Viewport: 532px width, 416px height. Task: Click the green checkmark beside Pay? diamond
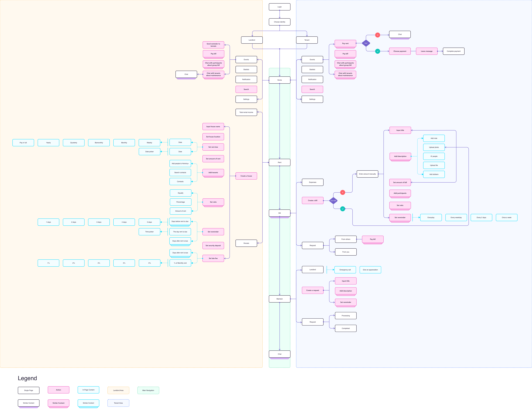378,51
